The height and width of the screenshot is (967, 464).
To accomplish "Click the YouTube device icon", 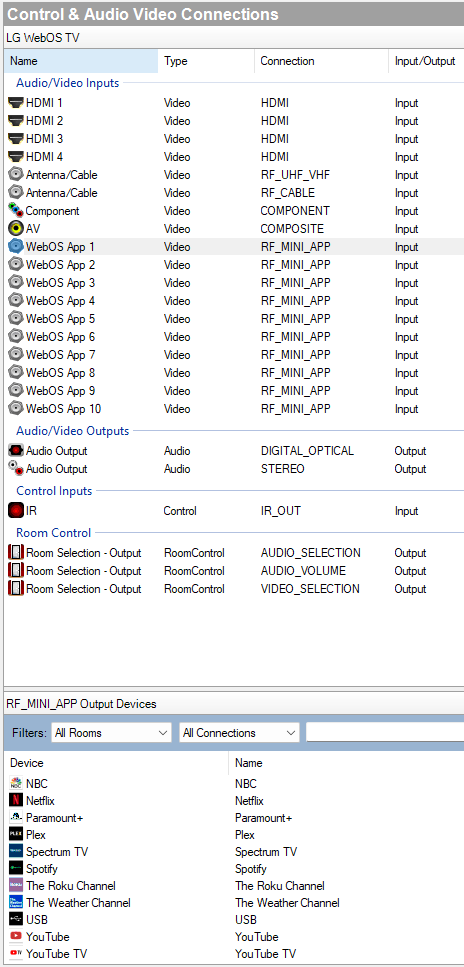I will pos(16,937).
